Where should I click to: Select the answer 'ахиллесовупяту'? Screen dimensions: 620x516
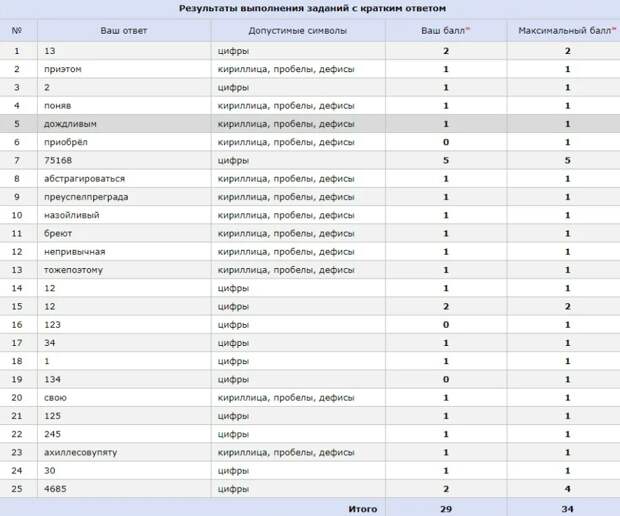tap(80, 452)
